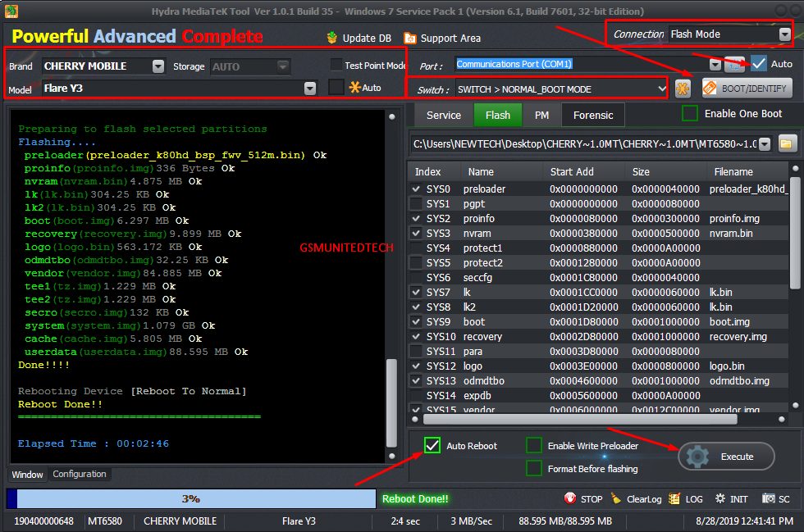Screen dimensions: 804x532
Task: Click the STOP button label
Action: pos(592,498)
